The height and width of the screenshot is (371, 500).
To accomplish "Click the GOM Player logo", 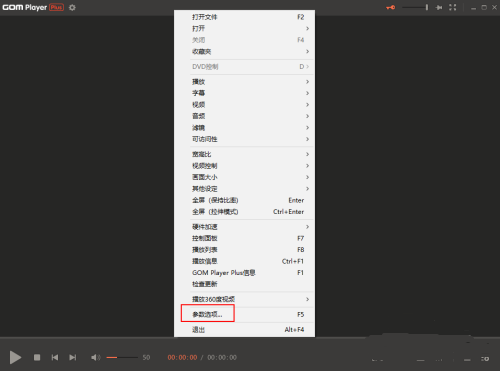I will (x=33, y=7).
